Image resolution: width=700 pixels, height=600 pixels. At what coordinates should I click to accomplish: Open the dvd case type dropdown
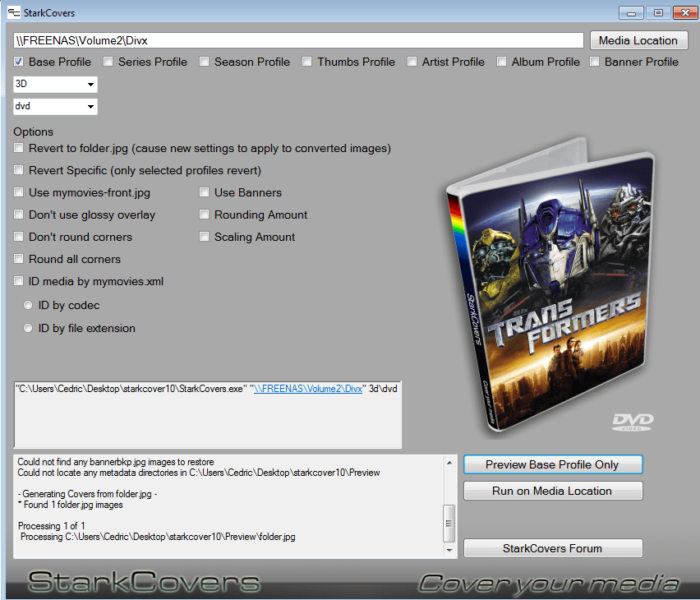coord(55,106)
